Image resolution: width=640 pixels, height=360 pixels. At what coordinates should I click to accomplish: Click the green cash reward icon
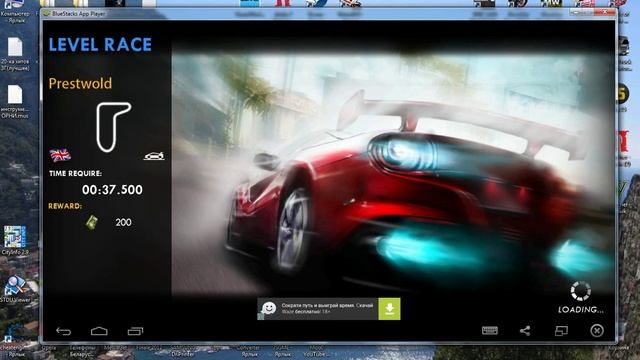point(92,222)
